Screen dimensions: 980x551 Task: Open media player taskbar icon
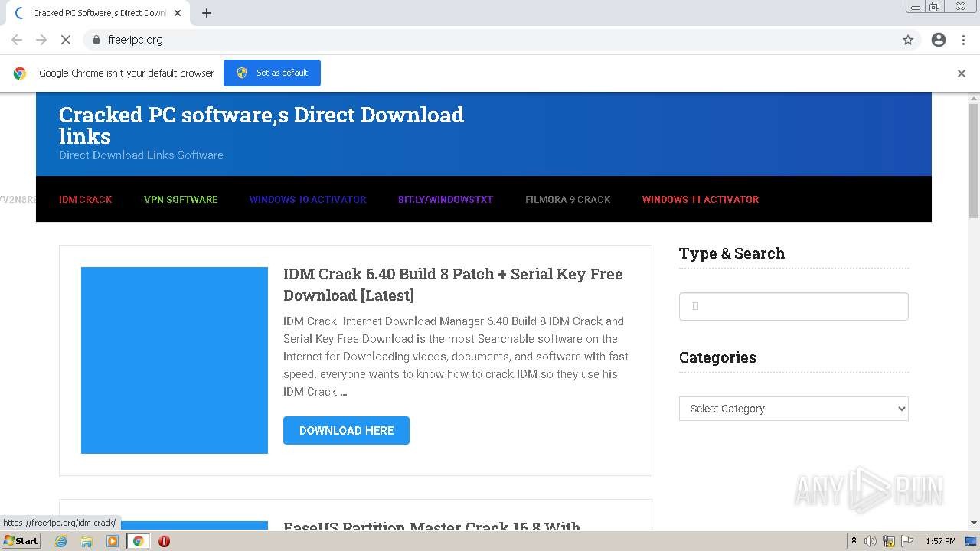(113, 541)
